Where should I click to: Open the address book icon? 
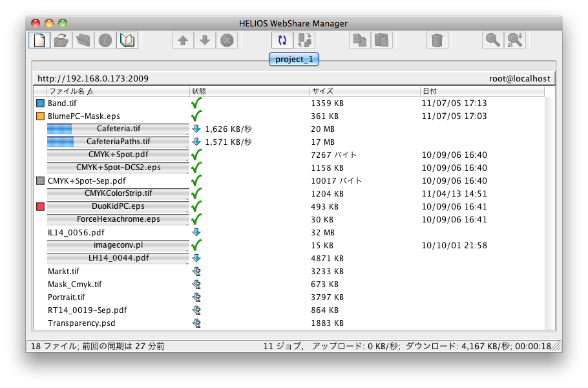(x=127, y=40)
